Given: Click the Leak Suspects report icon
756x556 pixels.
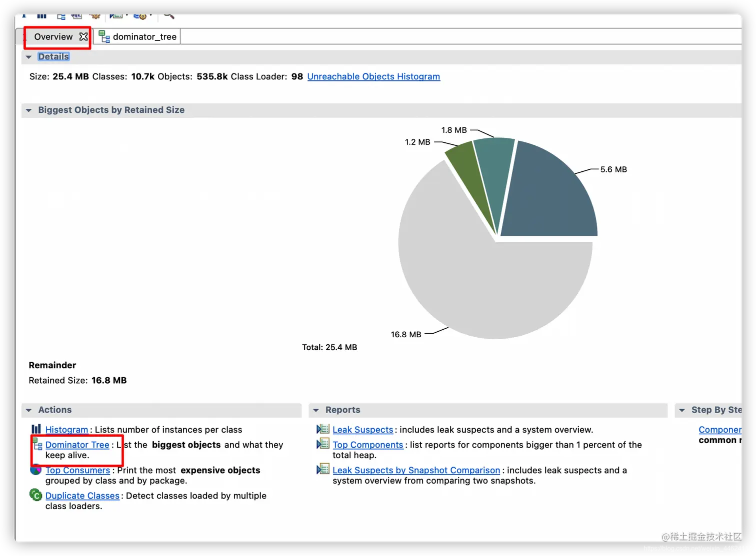Looking at the screenshot, I should click(x=323, y=429).
